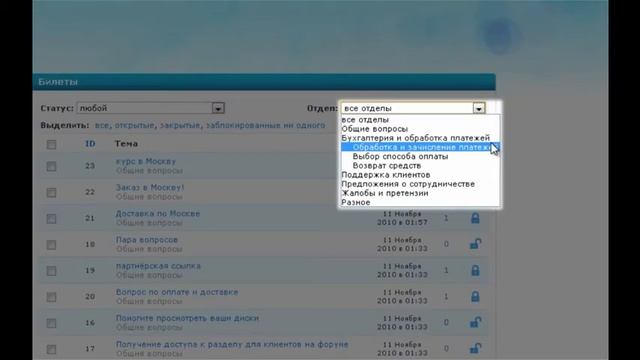
Task: Select 'Выбор способа оплаты' option
Action: 420,156
